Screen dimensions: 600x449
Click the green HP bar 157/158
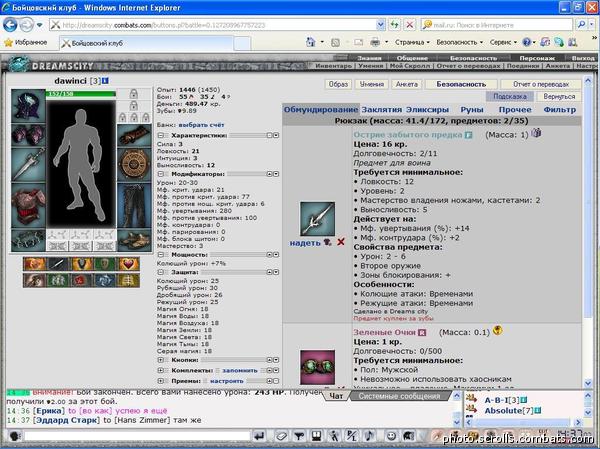pos(81,93)
